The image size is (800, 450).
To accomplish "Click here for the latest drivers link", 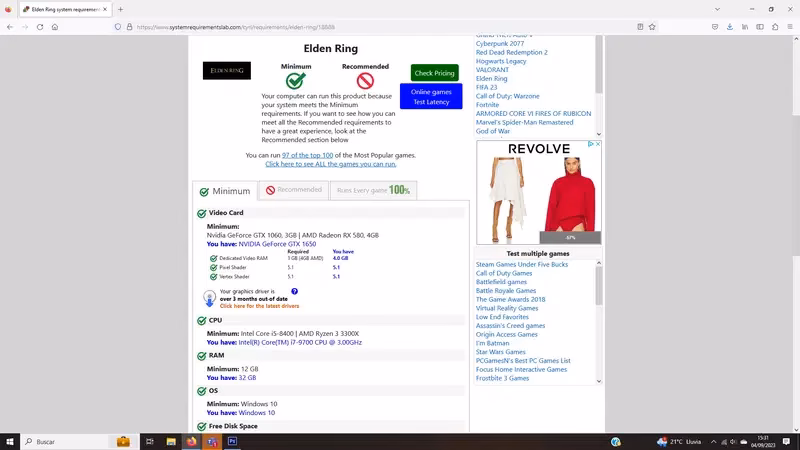I will pyautogui.click(x=259, y=306).
